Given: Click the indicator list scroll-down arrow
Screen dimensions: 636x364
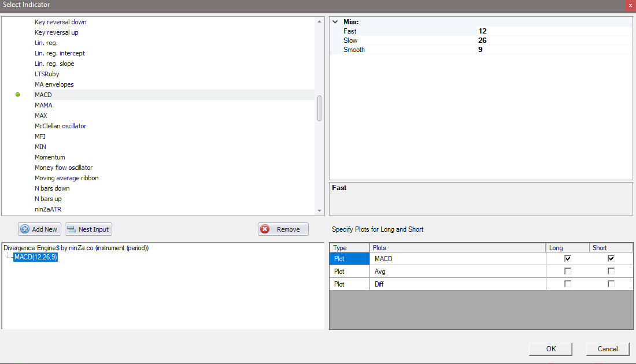Looking at the screenshot, I should tap(319, 210).
